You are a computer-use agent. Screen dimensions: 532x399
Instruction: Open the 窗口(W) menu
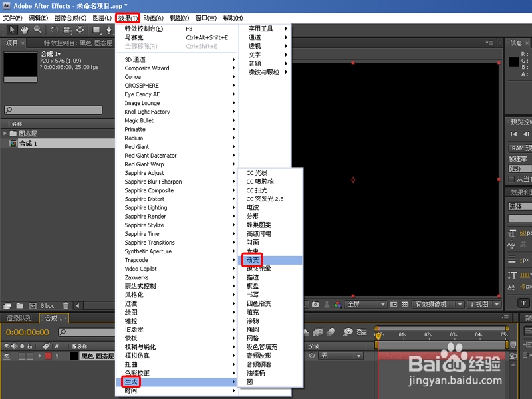click(x=206, y=18)
